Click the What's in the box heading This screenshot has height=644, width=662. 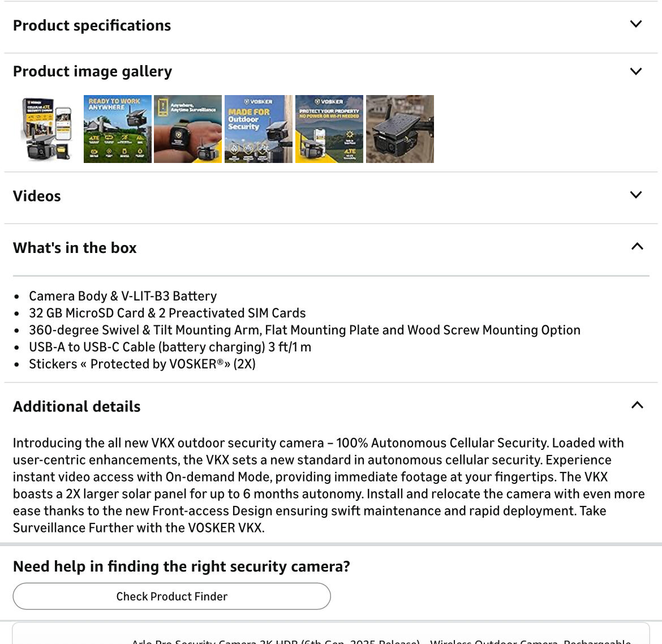click(x=75, y=248)
